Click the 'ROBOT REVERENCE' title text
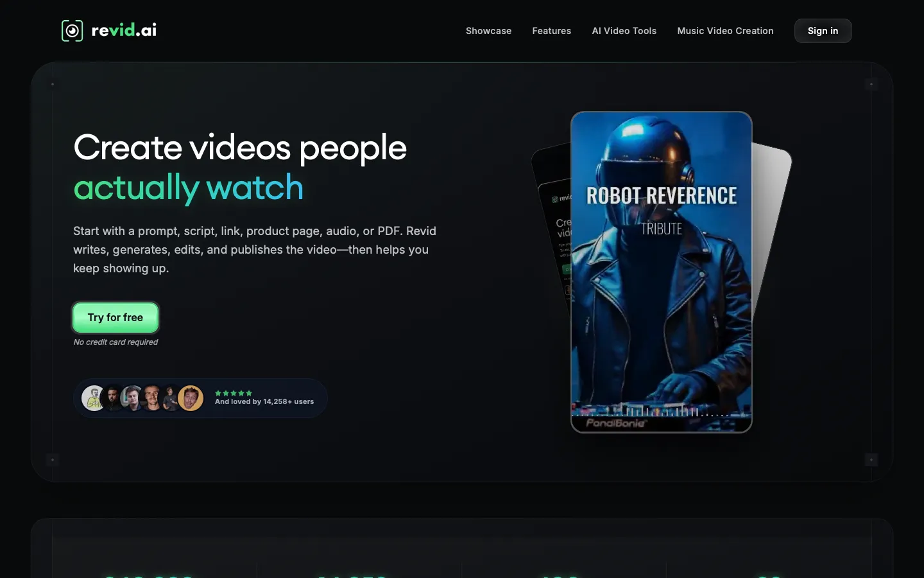 (662, 195)
